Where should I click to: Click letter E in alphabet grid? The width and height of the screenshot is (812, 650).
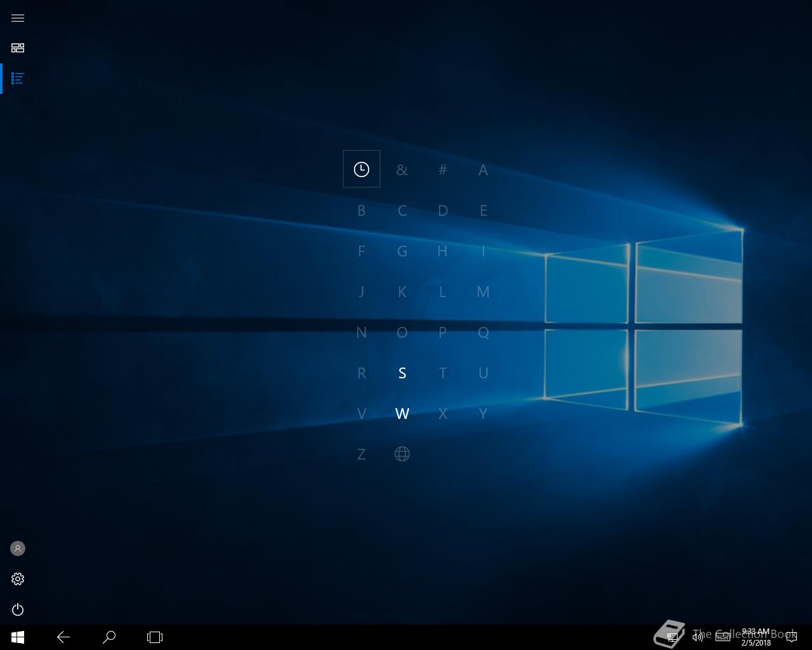483,211
